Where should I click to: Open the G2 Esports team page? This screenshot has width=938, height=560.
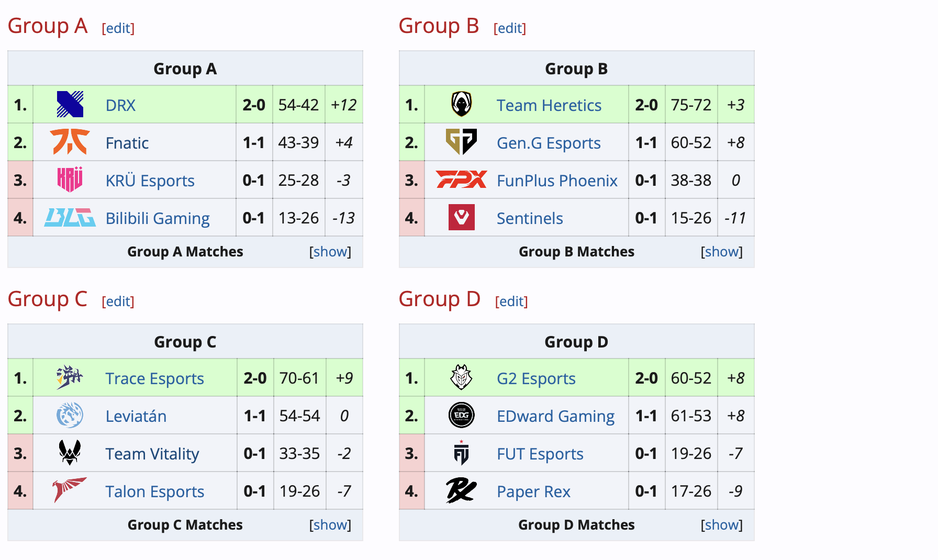536,378
